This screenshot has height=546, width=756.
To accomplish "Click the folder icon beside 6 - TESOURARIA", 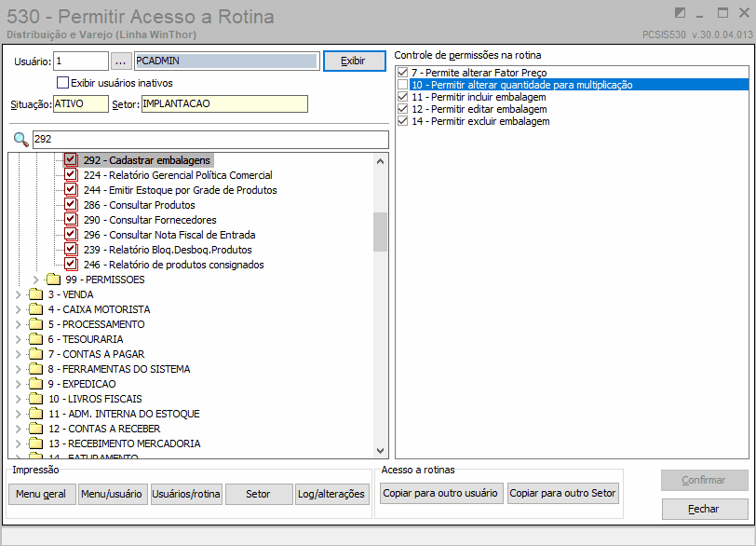I will click(x=35, y=339).
